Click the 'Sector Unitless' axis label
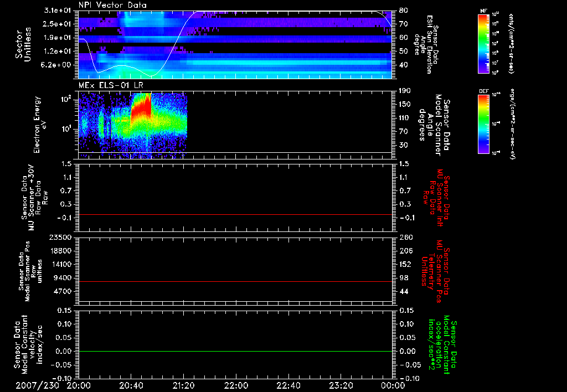 [x=23, y=44]
